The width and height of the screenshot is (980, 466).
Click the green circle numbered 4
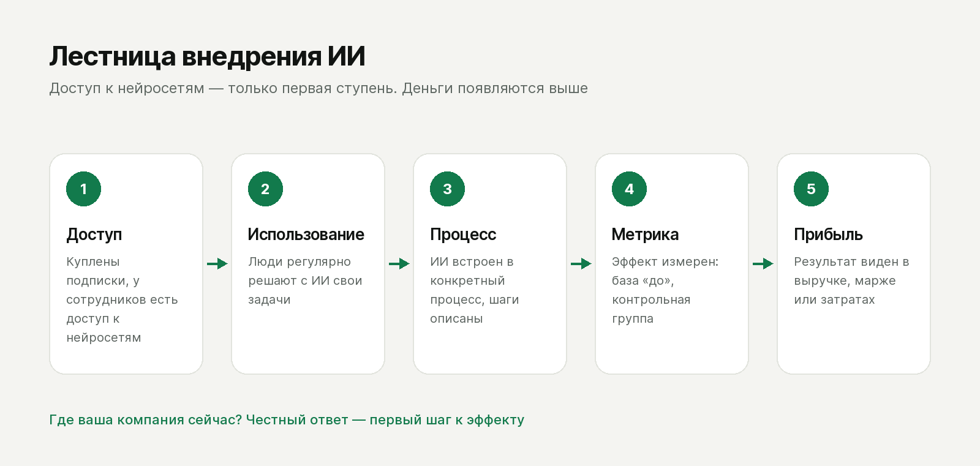click(629, 189)
